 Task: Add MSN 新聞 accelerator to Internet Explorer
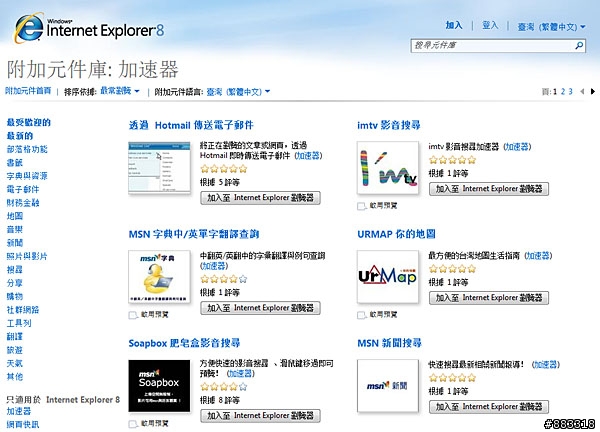489,407
